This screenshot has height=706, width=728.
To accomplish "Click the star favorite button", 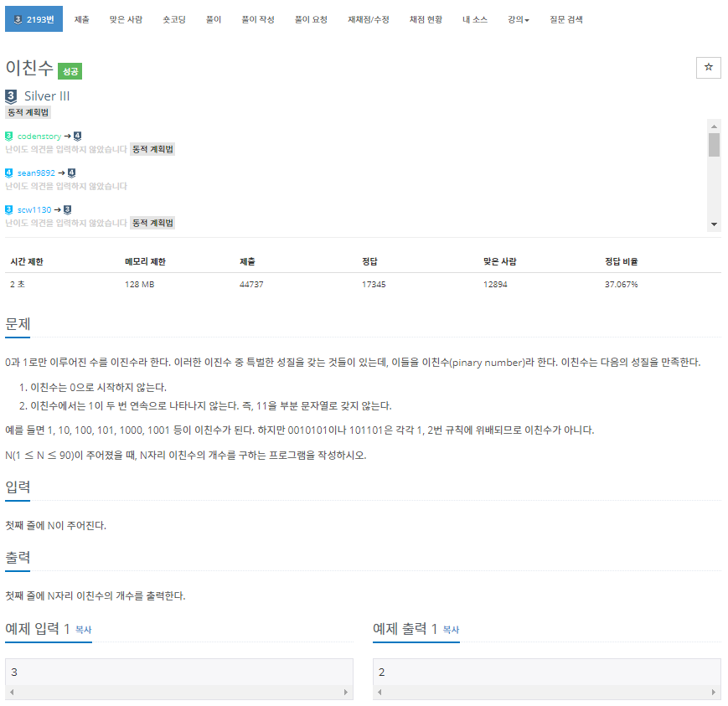I will 708,67.
